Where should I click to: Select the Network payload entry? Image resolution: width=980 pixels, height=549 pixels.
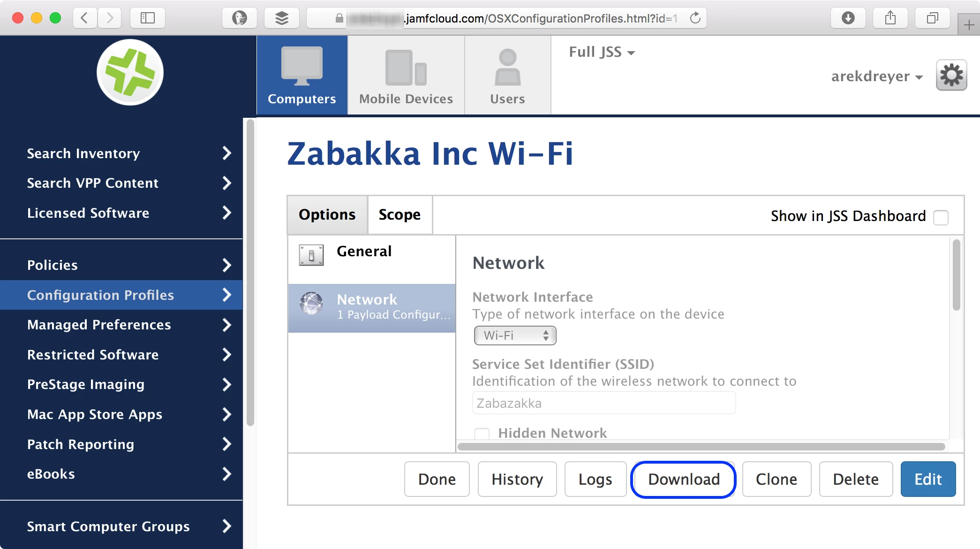point(372,308)
